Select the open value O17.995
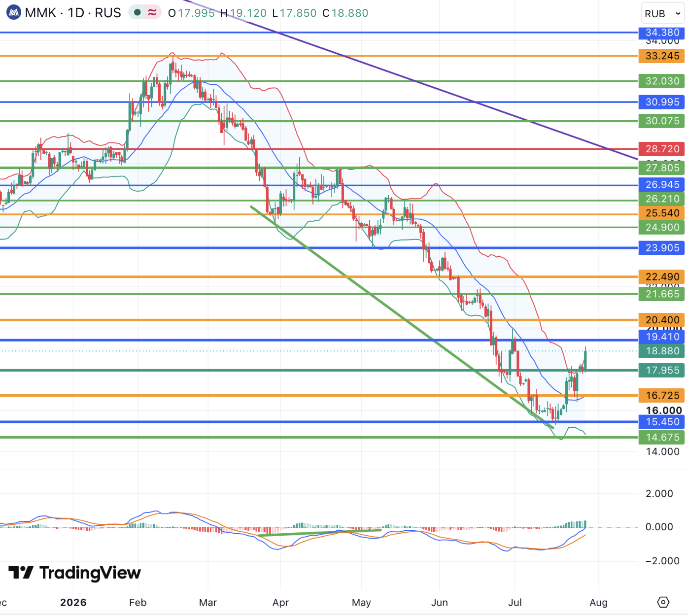Image resolution: width=688 pixels, height=616 pixels. point(192,13)
